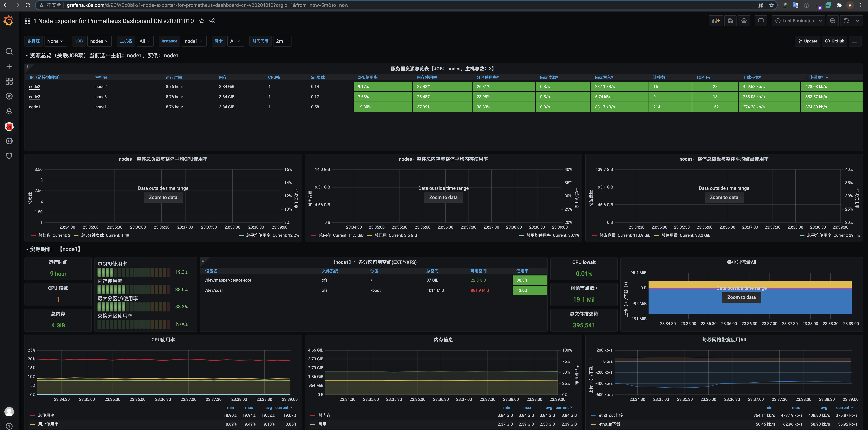Sort table by CPU使用率 column header
The height and width of the screenshot is (430, 868).
tap(367, 77)
